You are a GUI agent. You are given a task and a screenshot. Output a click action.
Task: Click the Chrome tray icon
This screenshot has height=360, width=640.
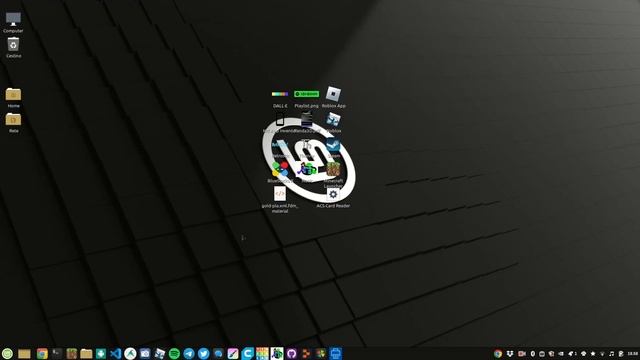pos(498,354)
